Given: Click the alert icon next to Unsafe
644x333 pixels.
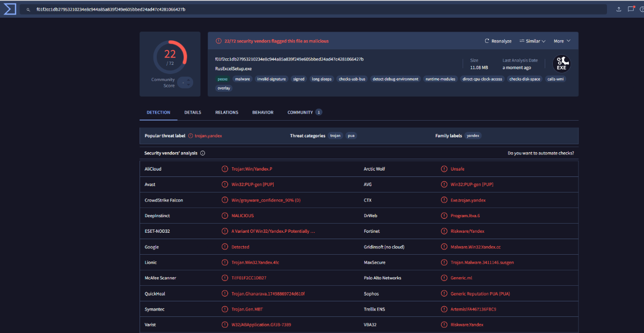Looking at the screenshot, I should point(444,169).
